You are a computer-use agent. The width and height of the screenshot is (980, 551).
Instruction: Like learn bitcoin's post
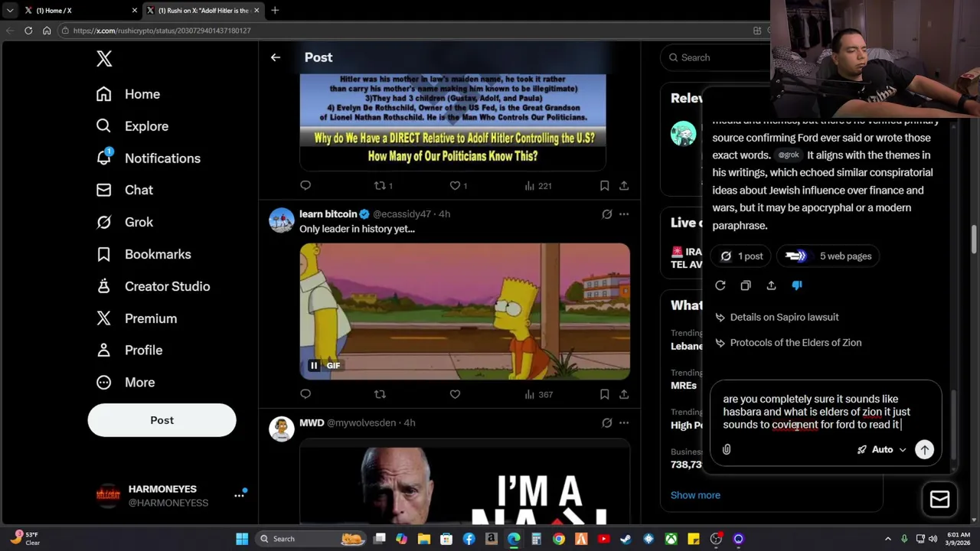pos(455,394)
